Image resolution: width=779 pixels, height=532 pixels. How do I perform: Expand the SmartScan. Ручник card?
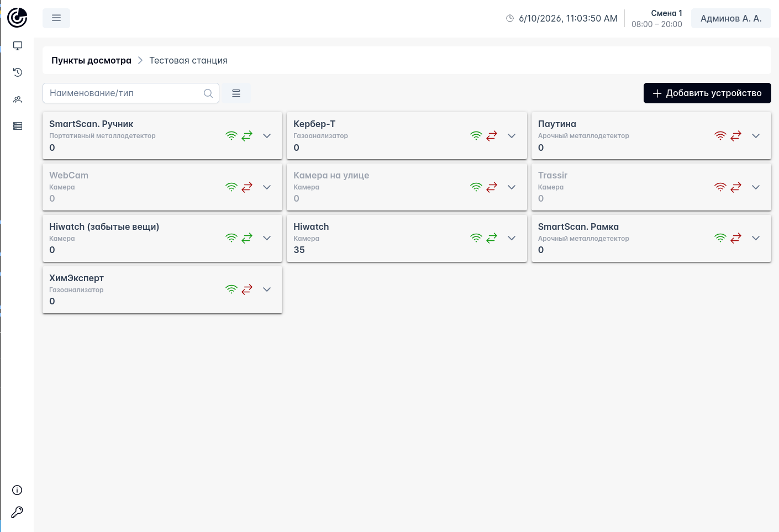[x=267, y=136]
